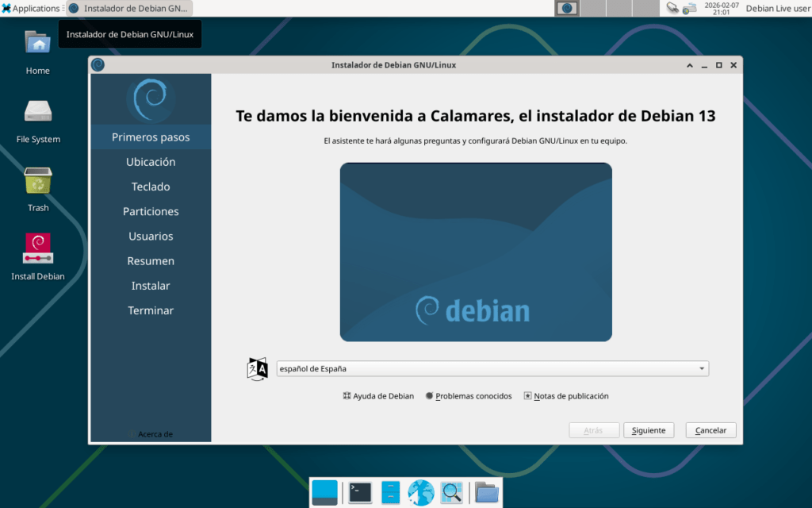
Task: Open the web browser globe dock icon
Action: click(x=420, y=492)
